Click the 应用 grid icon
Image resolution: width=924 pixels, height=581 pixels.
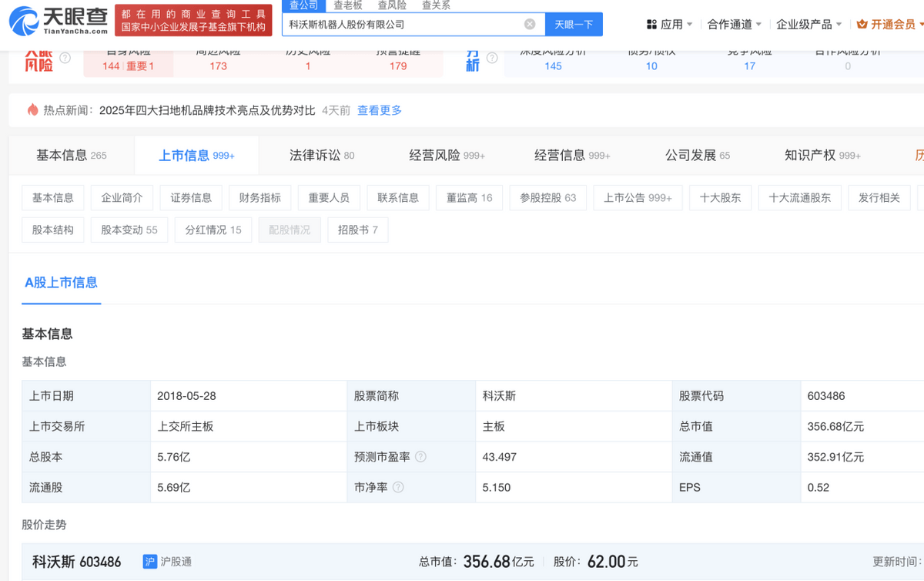pos(651,25)
